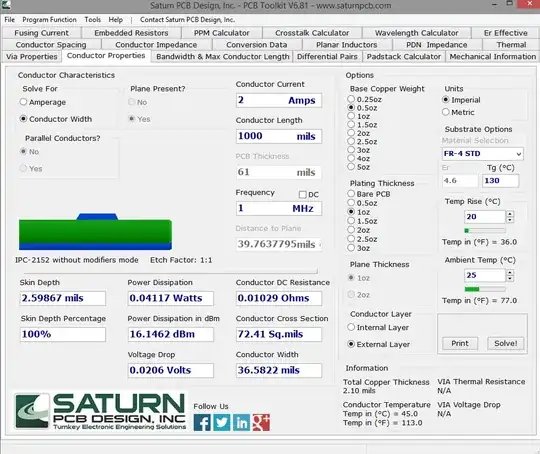This screenshot has height=454, width=540.
Task: Click the conductor cross-section diagram
Action: [95, 231]
